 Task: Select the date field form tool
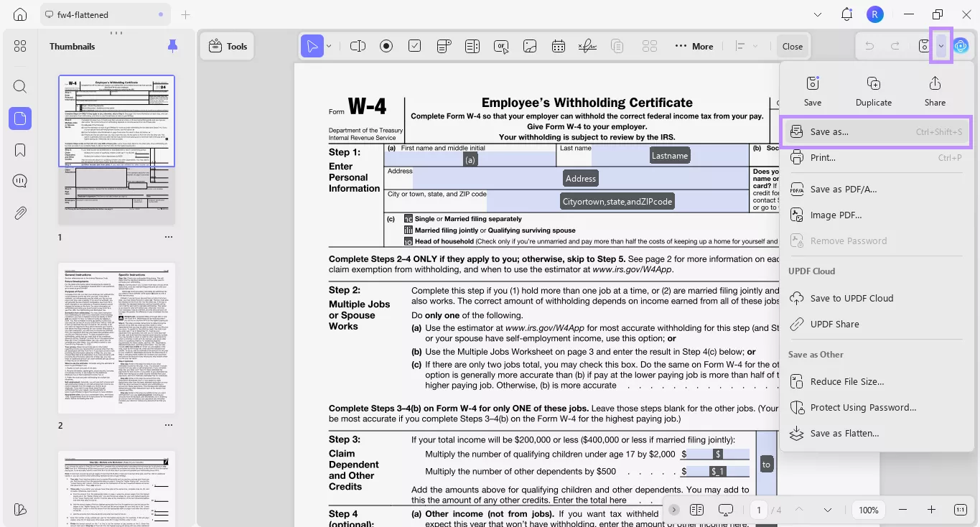559,45
